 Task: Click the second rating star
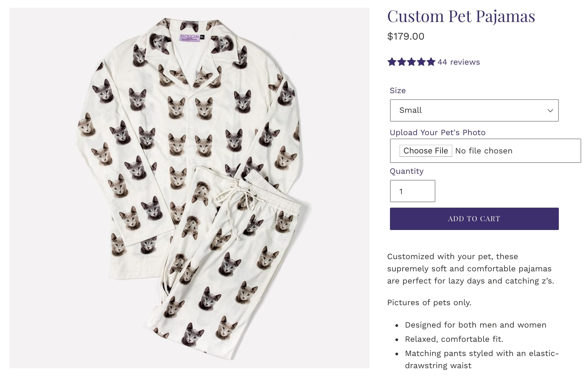402,62
